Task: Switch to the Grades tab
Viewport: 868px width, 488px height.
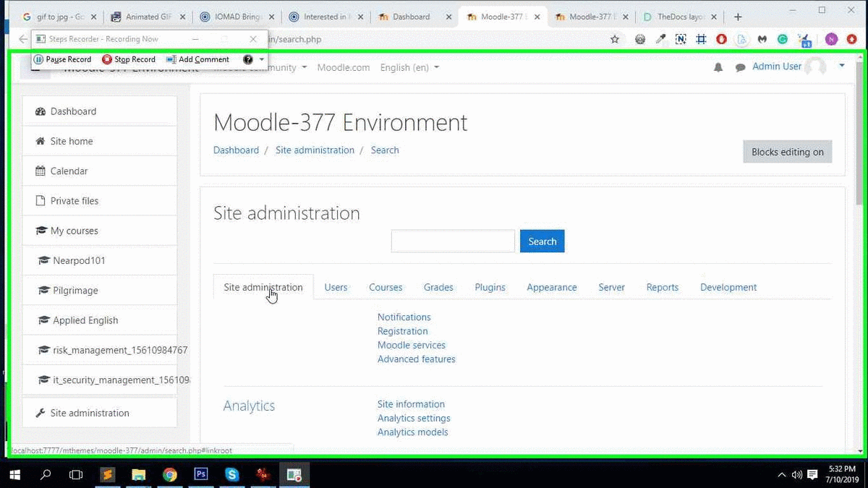Action: (438, 287)
